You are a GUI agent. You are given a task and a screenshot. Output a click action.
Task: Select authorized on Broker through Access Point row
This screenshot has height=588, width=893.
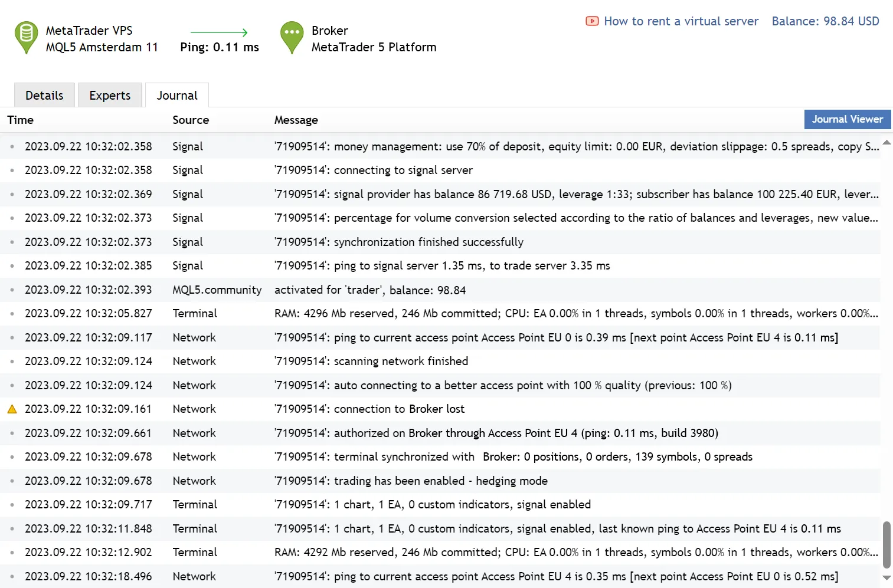440,433
